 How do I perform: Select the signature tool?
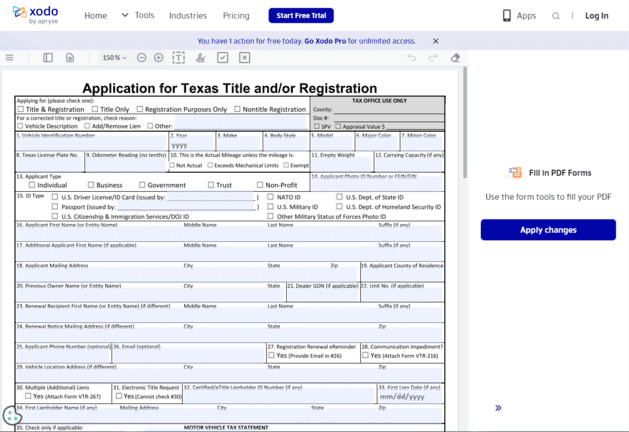[200, 58]
